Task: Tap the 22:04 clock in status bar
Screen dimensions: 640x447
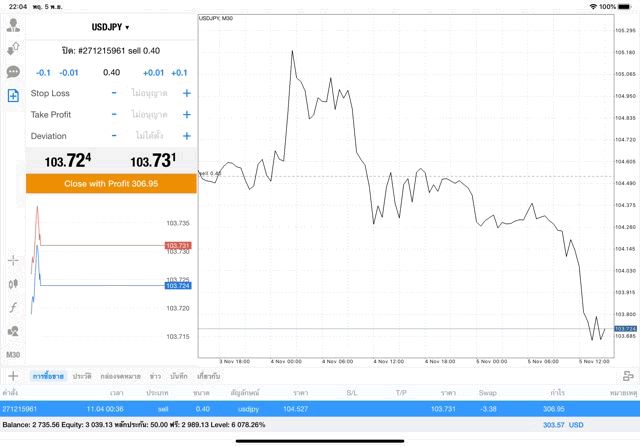Action: point(18,7)
